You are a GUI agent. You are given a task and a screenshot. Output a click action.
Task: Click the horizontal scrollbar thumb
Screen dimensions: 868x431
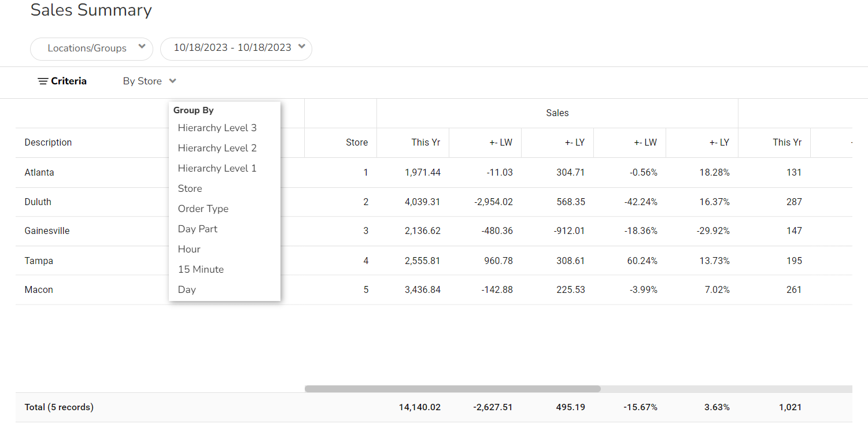coord(452,389)
